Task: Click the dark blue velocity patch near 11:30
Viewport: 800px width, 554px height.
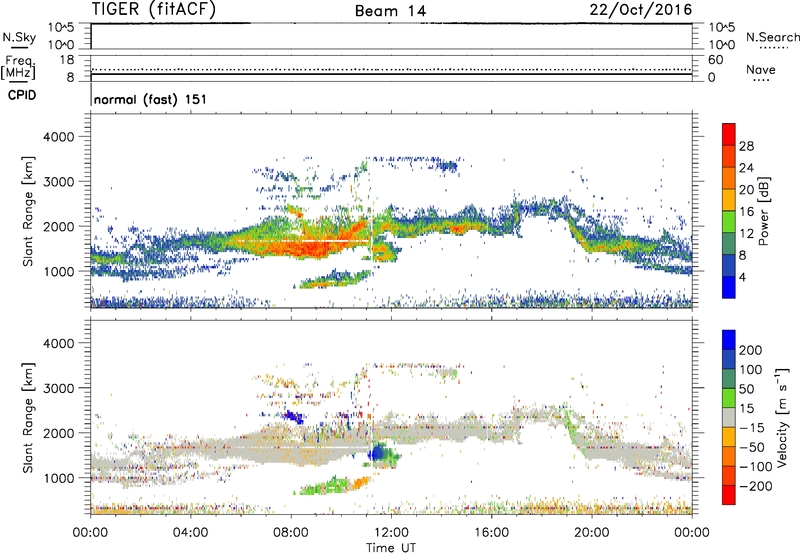Action: [x=378, y=453]
